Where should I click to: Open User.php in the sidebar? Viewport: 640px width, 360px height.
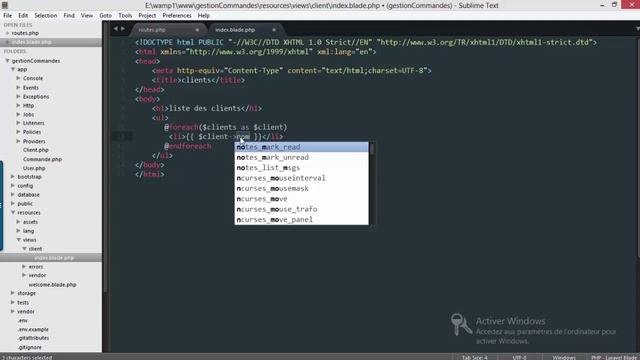34,168
